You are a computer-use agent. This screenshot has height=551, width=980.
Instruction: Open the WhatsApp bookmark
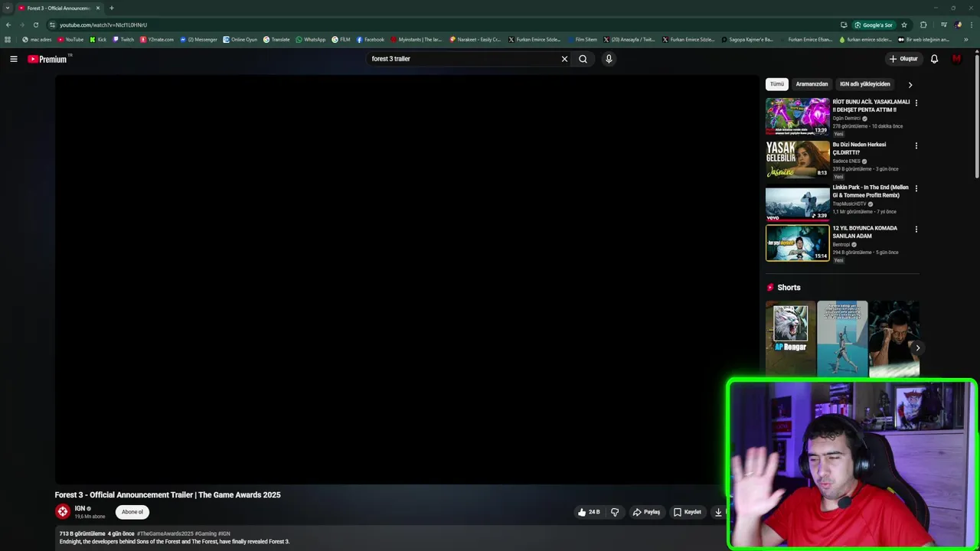tap(311, 40)
